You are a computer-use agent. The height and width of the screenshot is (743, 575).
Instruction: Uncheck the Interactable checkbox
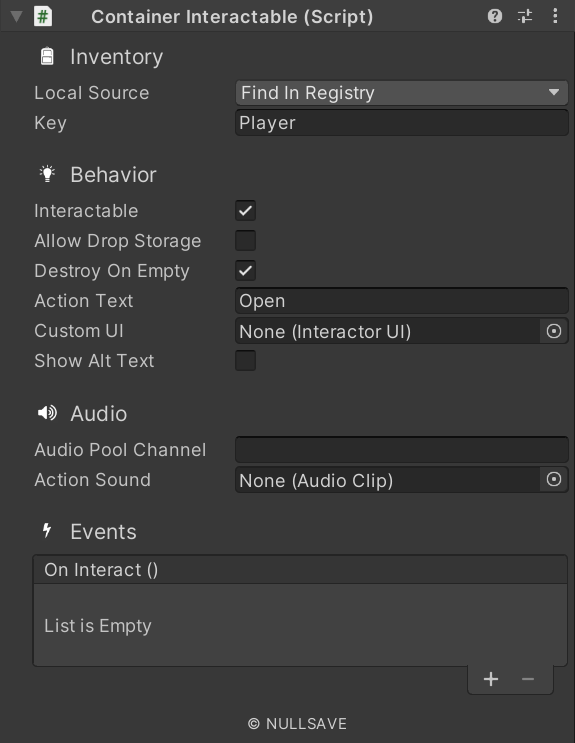(x=246, y=210)
